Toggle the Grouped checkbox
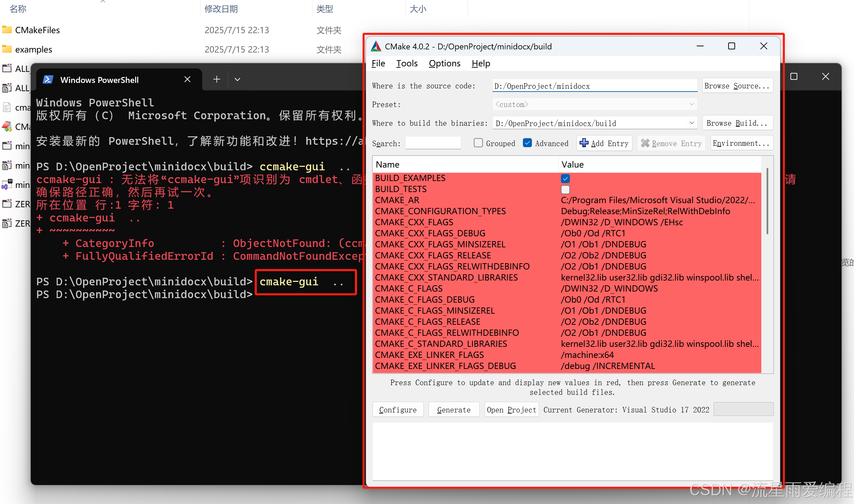 coord(478,143)
